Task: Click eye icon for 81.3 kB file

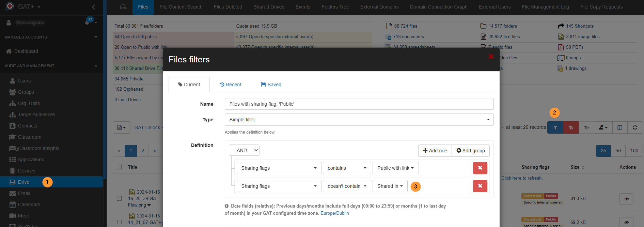Action: [x=626, y=199]
